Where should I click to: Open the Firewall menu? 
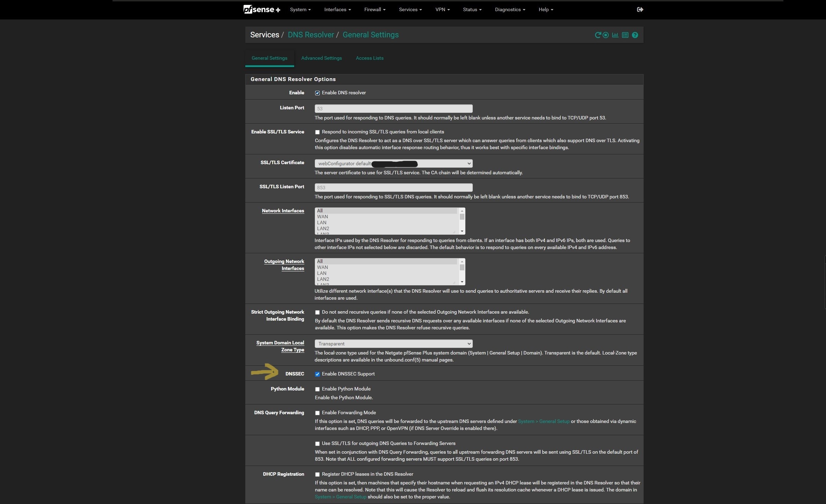(x=375, y=9)
